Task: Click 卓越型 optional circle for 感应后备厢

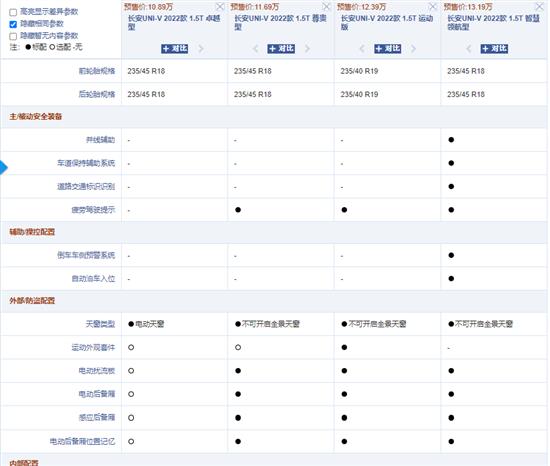Action: click(131, 418)
